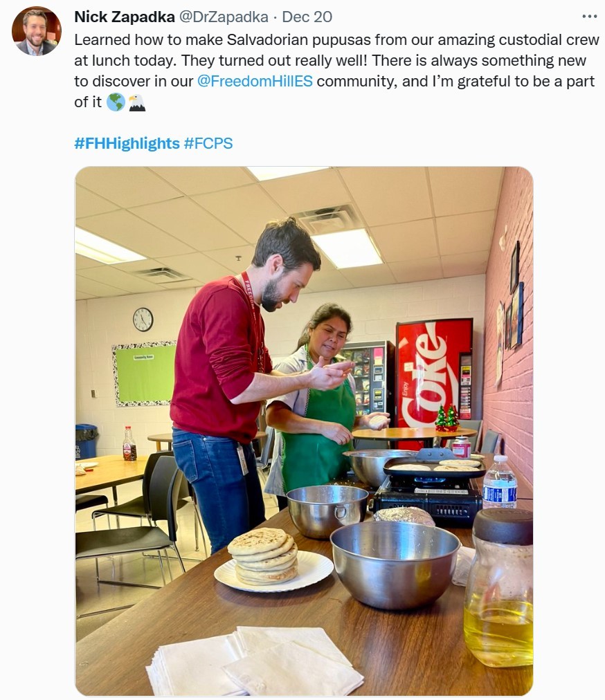
Task: Click the stack of pupusas on plate
Action: click(x=263, y=556)
